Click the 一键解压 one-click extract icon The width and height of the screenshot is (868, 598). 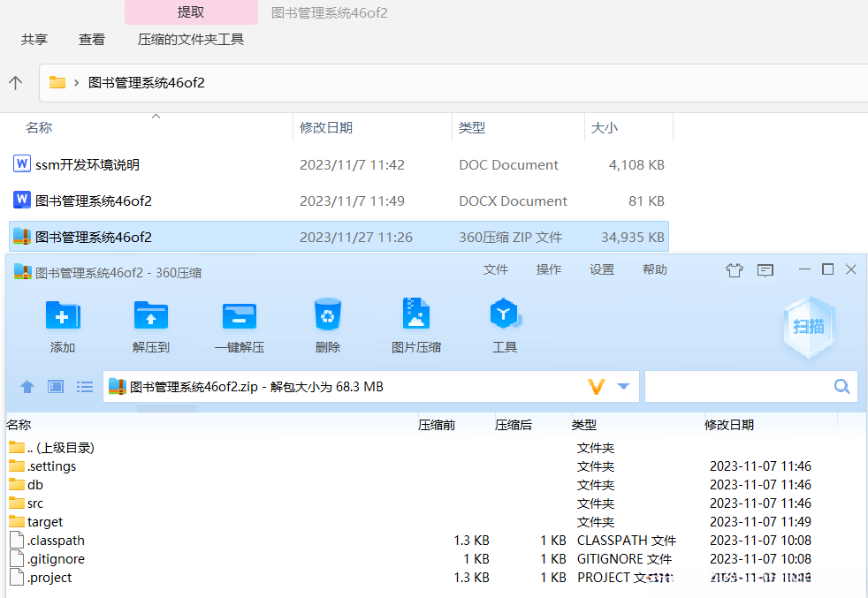point(240,315)
